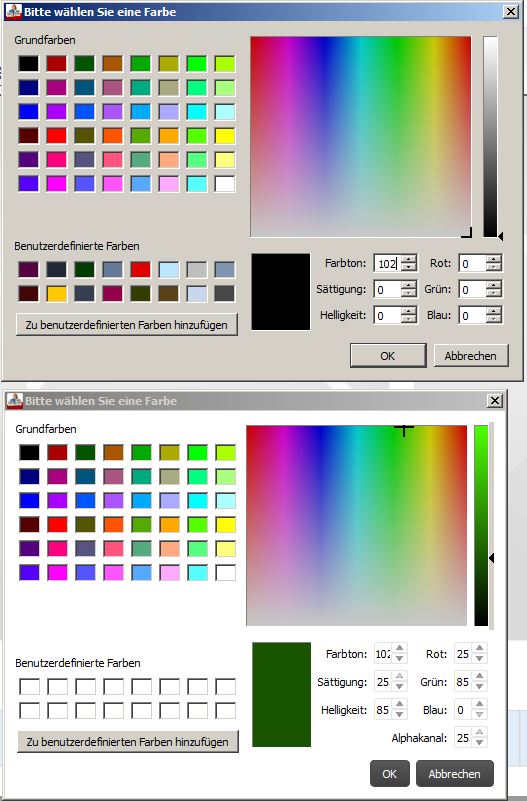
Task: Click the app icon in lower dialog title bar
Action: tap(15, 400)
